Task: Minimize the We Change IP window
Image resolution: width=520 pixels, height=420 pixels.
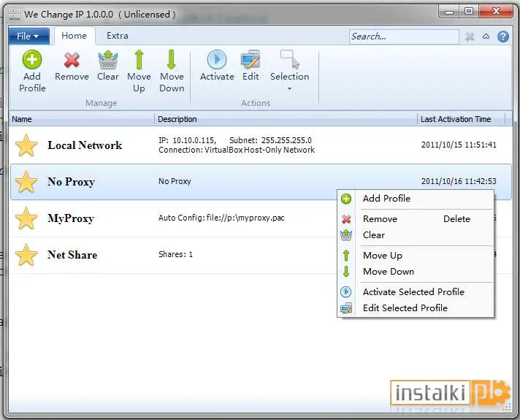Action: point(449,12)
